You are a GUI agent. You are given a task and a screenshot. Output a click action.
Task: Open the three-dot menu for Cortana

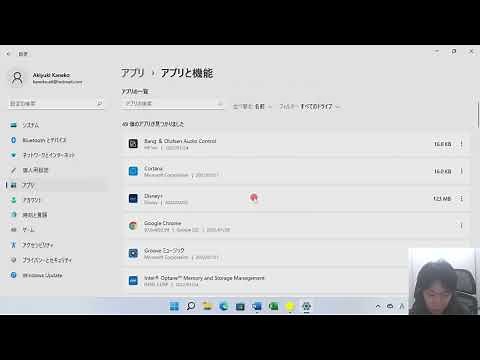tap(462, 171)
